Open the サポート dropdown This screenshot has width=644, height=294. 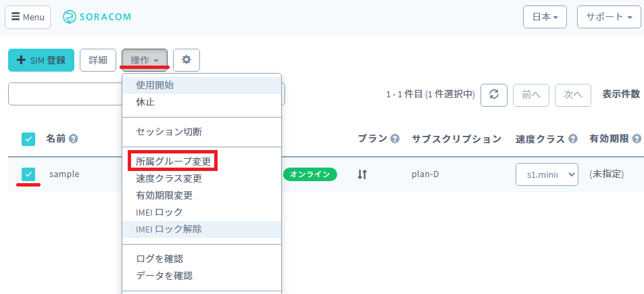(608, 17)
